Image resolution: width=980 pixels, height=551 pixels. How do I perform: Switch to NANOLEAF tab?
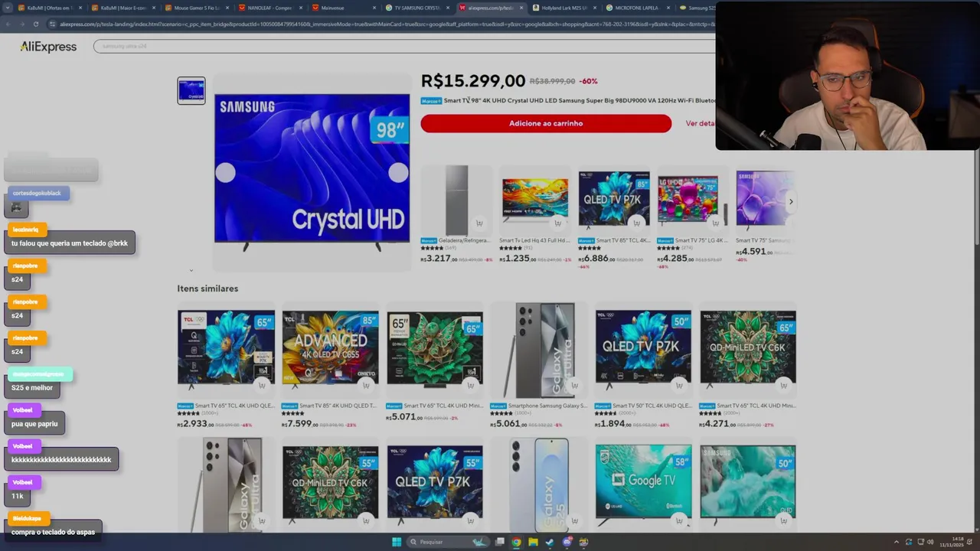pos(269,8)
